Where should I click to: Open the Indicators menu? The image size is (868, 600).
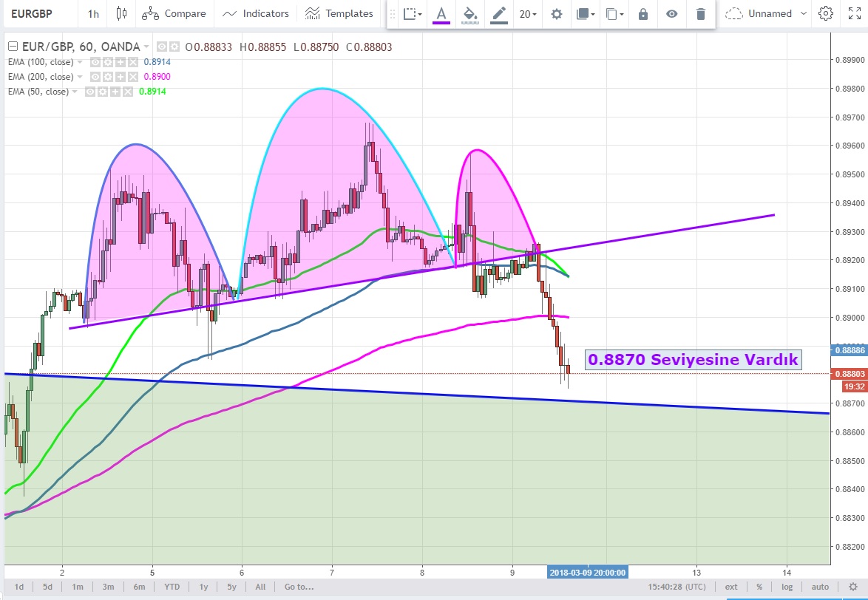(x=256, y=13)
